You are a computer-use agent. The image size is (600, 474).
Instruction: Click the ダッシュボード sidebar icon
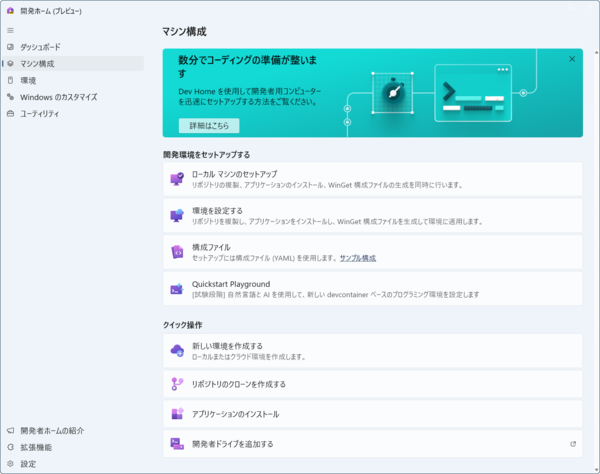[10, 47]
